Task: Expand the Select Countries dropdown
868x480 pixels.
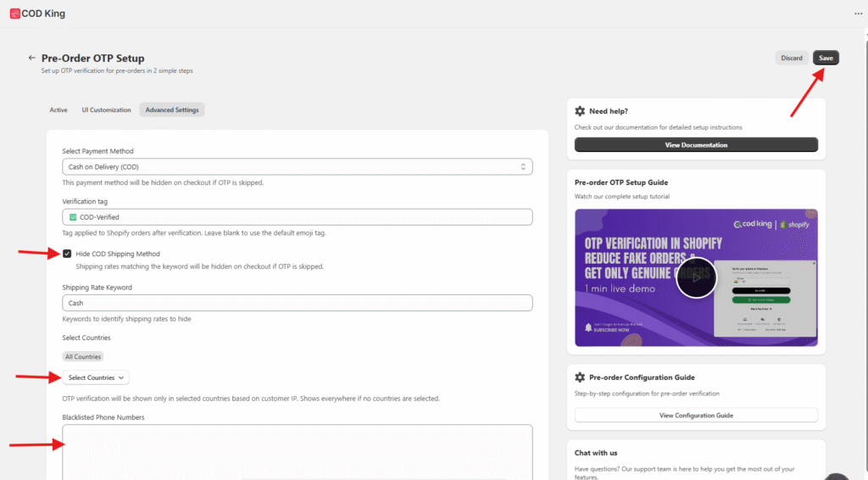Action: 96,377
